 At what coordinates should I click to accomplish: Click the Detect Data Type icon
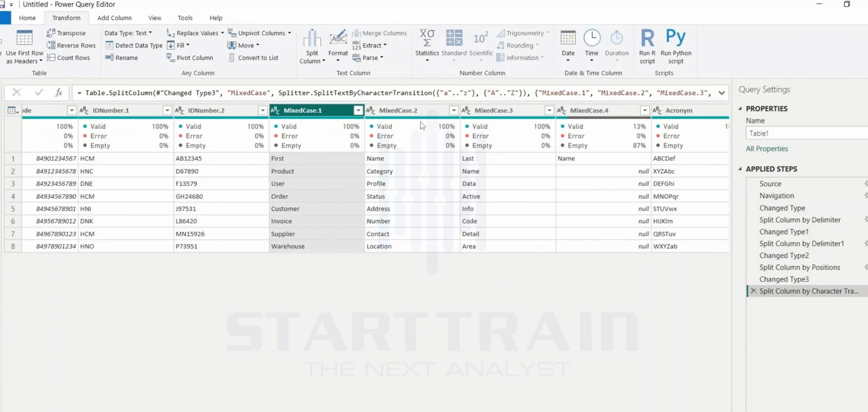pyautogui.click(x=109, y=45)
